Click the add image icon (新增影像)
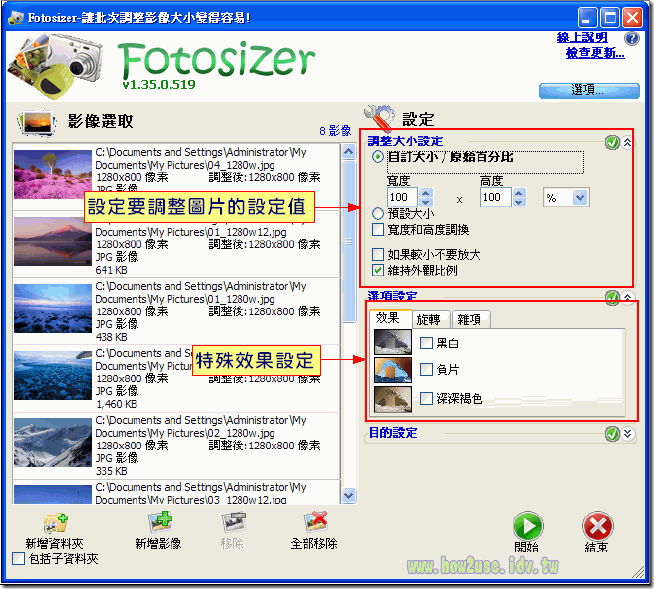This screenshot has height=589, width=654. tap(159, 523)
